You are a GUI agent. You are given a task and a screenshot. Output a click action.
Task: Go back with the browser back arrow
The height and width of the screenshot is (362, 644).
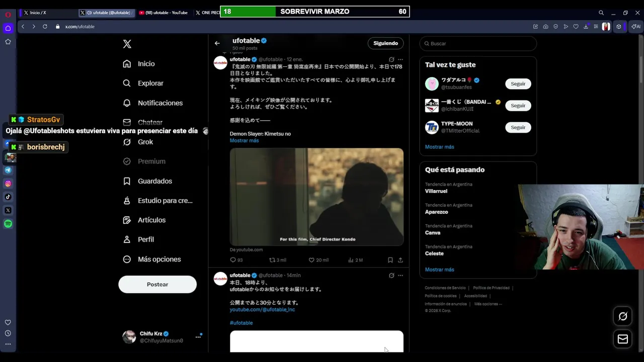23,26
